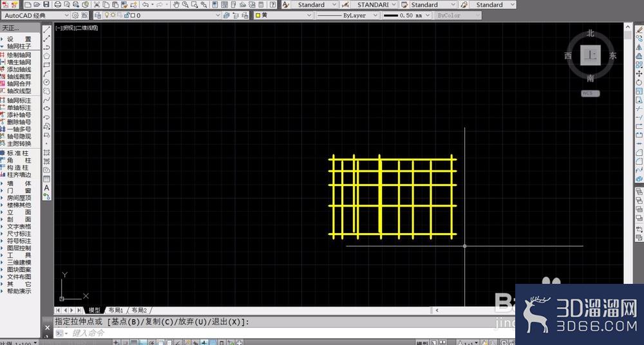Select the Circle draw tool
The width and height of the screenshot is (644, 345).
coord(47,82)
